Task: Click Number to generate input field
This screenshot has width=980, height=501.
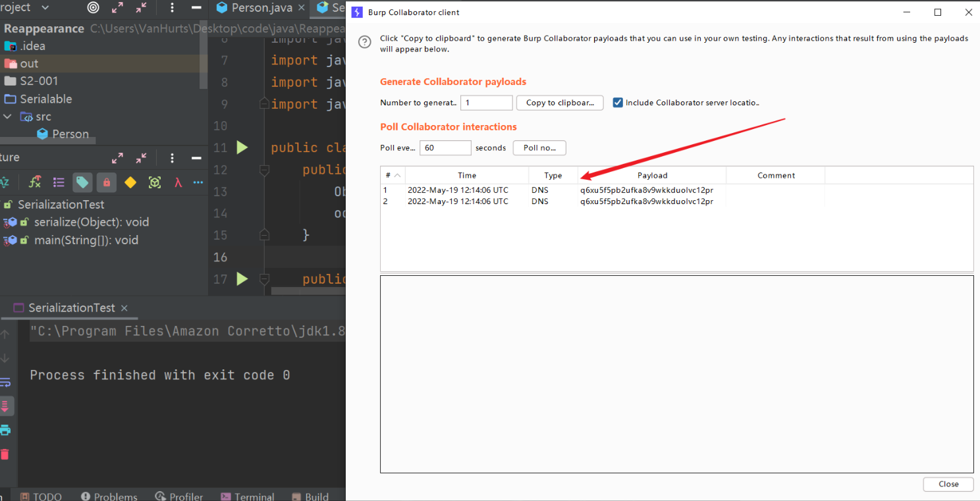Action: pyautogui.click(x=486, y=103)
